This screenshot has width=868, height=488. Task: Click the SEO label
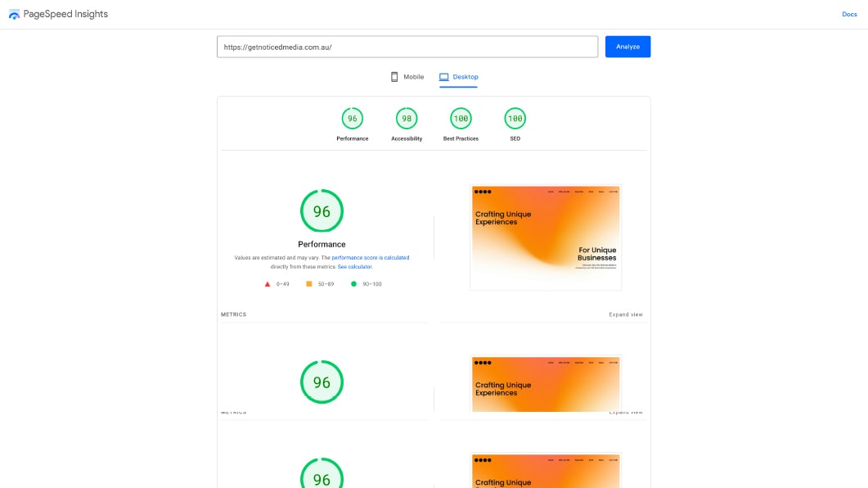(x=515, y=138)
